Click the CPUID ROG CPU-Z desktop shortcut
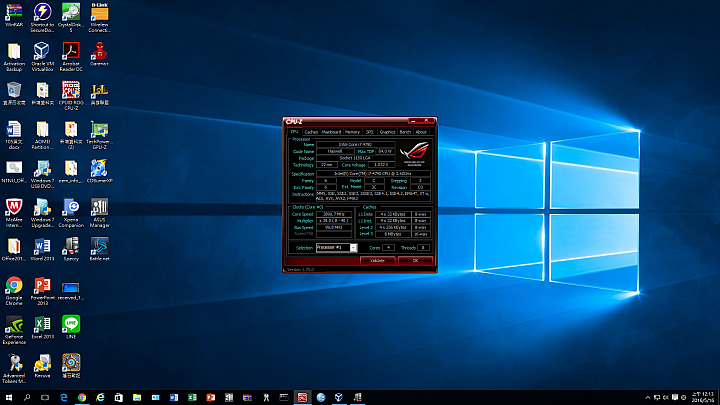The width and height of the screenshot is (720, 405). [71, 92]
